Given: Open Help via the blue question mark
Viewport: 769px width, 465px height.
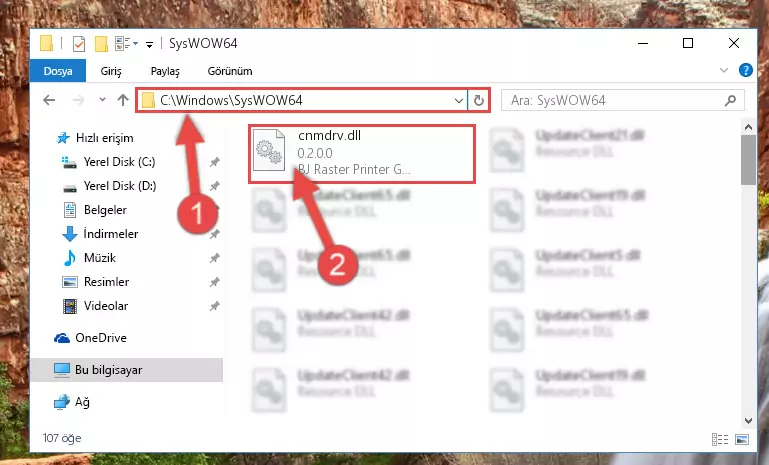Looking at the screenshot, I should 746,70.
